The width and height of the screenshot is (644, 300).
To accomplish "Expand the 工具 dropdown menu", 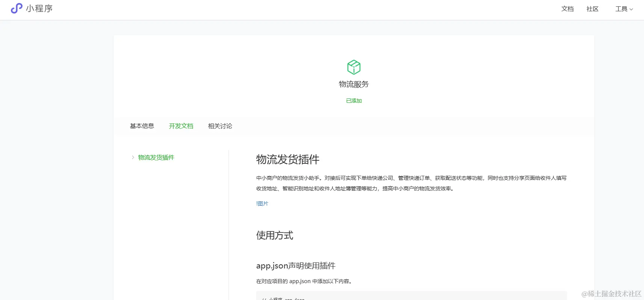I will point(624,9).
